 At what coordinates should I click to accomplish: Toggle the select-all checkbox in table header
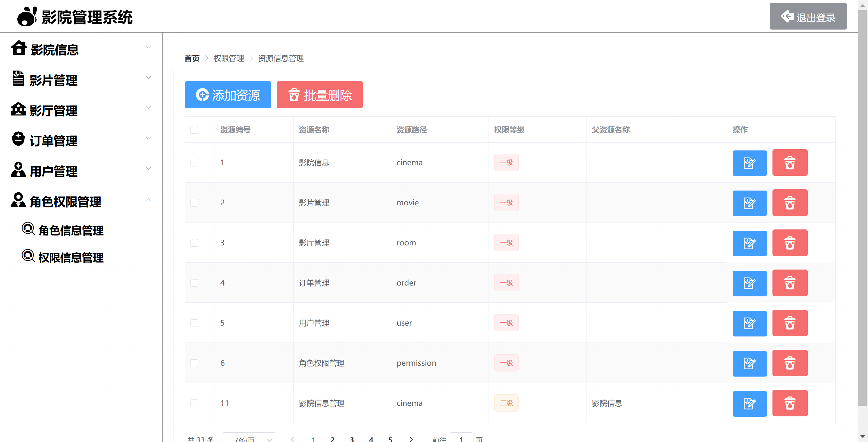coord(194,130)
